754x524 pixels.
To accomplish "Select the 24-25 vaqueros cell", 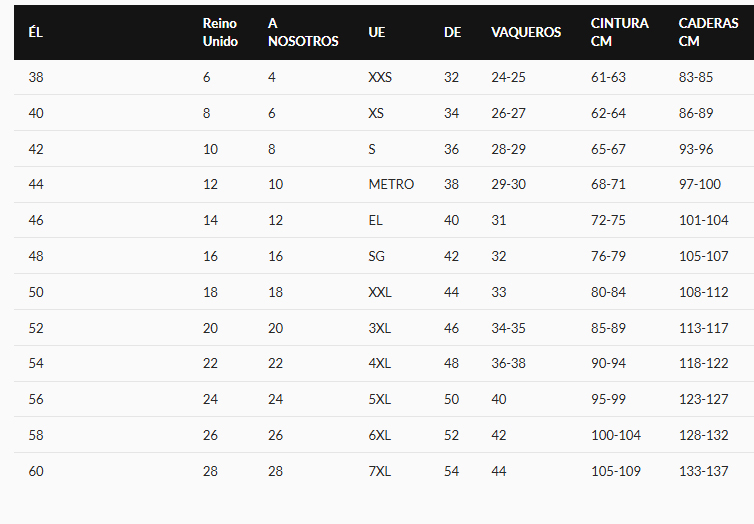I will pos(508,77).
